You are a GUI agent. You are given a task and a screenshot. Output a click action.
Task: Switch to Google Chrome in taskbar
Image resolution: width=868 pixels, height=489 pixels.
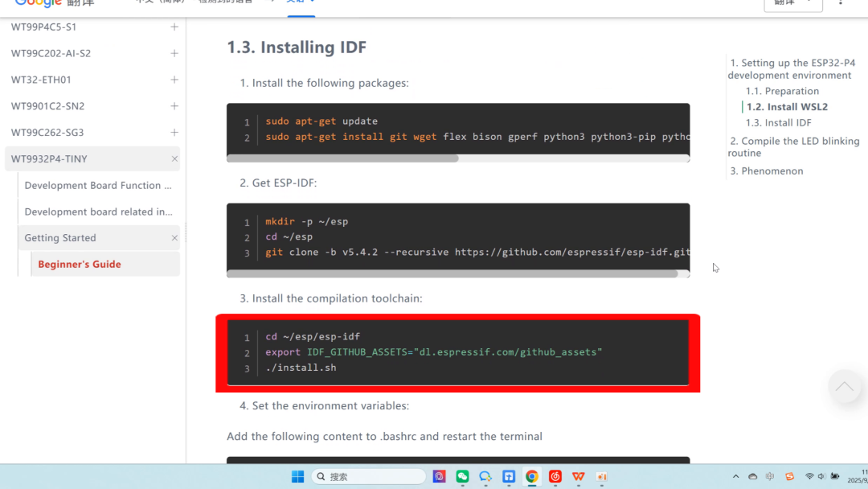[532, 477]
